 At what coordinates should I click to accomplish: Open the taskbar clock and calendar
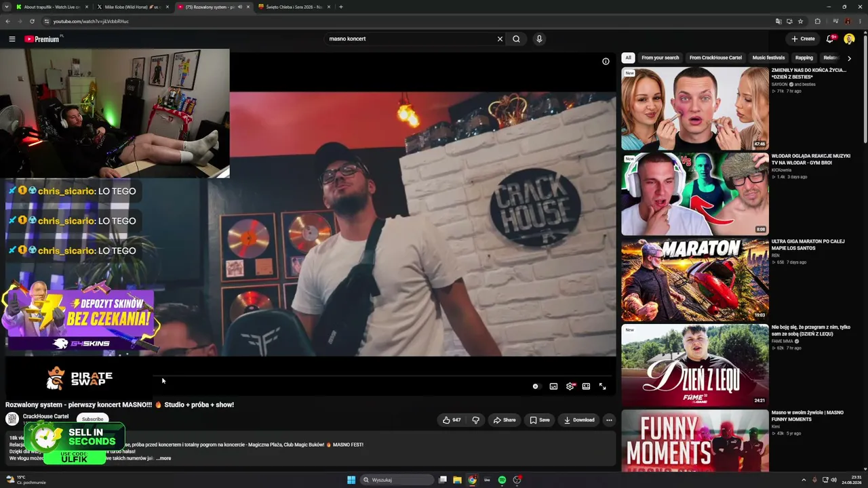click(851, 480)
